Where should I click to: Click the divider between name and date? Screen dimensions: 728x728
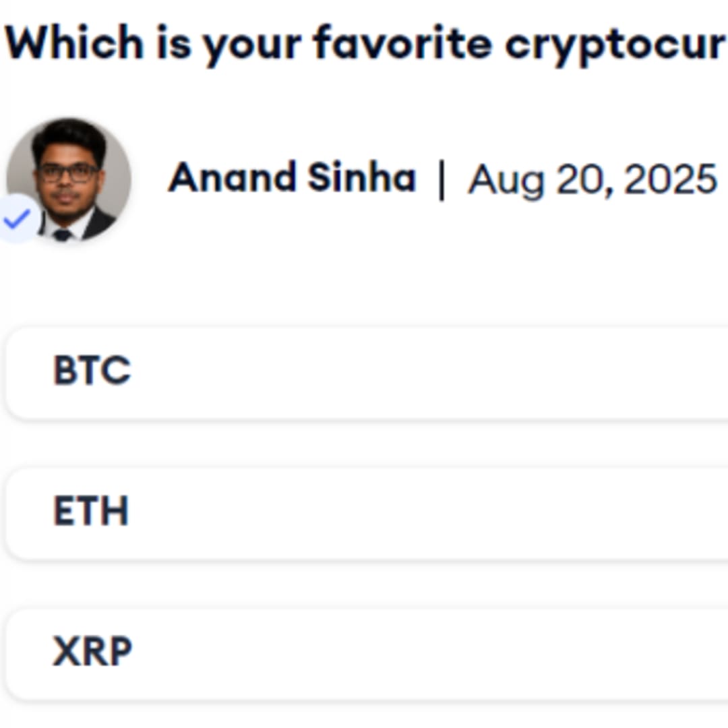[x=442, y=179]
